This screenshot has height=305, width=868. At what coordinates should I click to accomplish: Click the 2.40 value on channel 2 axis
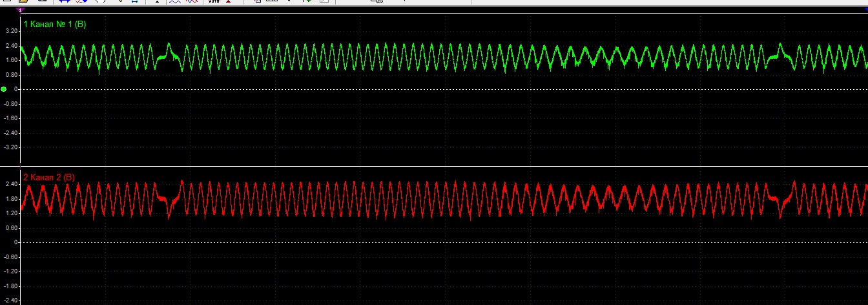tap(10, 184)
